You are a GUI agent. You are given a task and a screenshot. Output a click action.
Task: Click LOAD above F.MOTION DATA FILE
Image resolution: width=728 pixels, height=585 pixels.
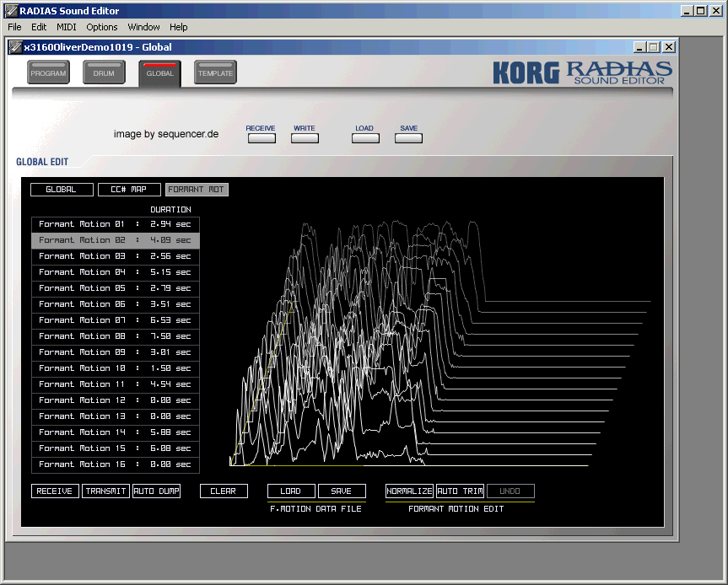pos(291,491)
